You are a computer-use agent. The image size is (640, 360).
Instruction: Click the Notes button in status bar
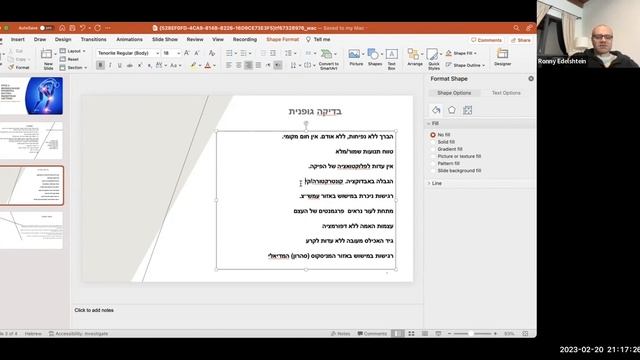[340, 333]
